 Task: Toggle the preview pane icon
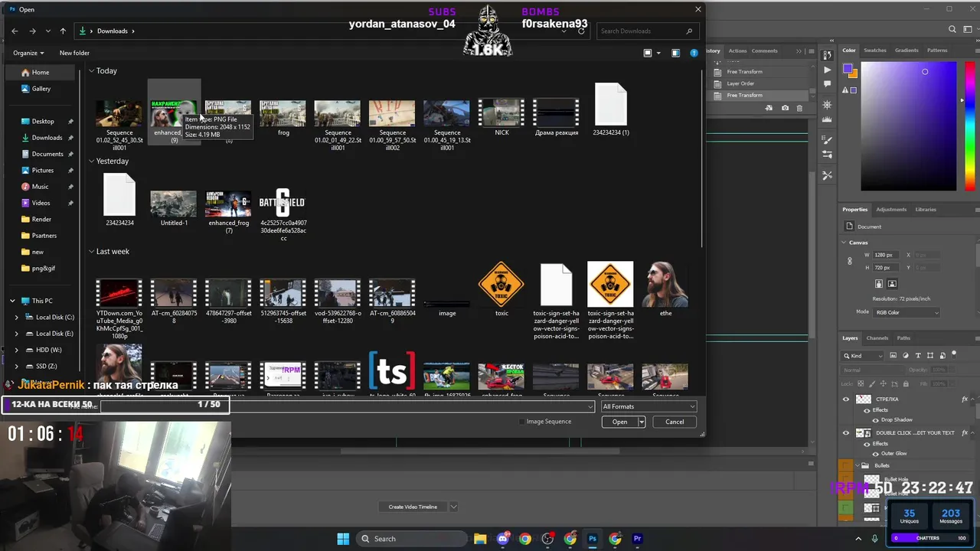675,53
